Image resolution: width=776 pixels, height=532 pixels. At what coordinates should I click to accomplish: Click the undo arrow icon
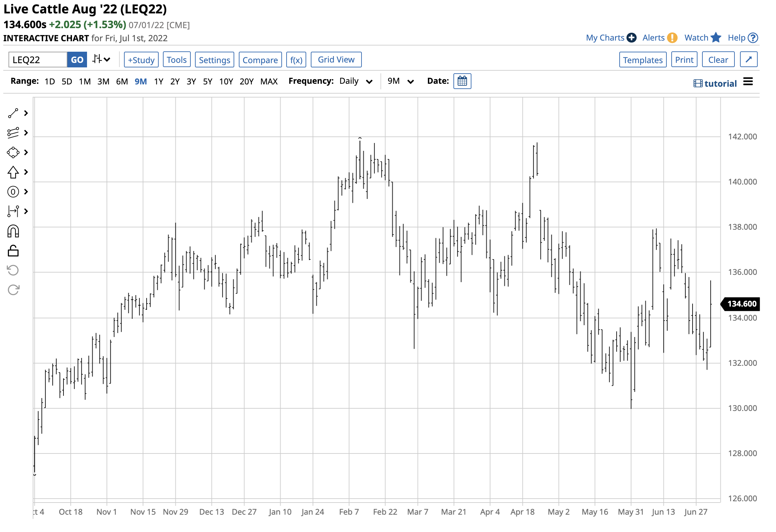tap(13, 271)
